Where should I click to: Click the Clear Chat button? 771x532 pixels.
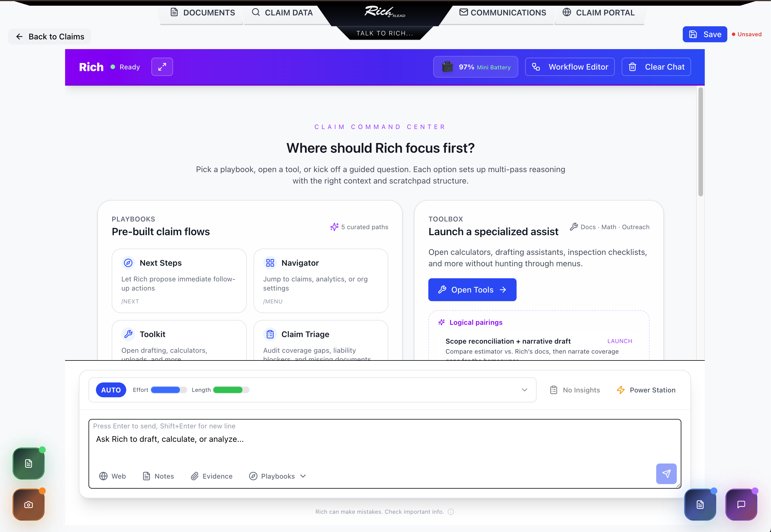point(656,67)
